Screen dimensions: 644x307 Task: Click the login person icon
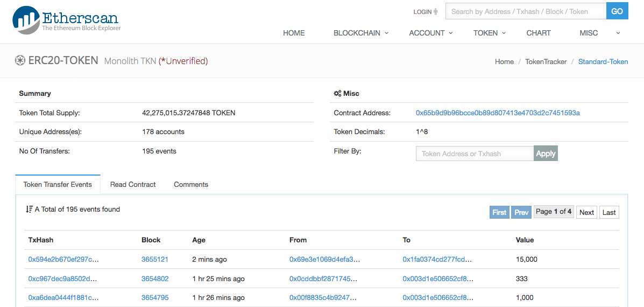coord(436,12)
